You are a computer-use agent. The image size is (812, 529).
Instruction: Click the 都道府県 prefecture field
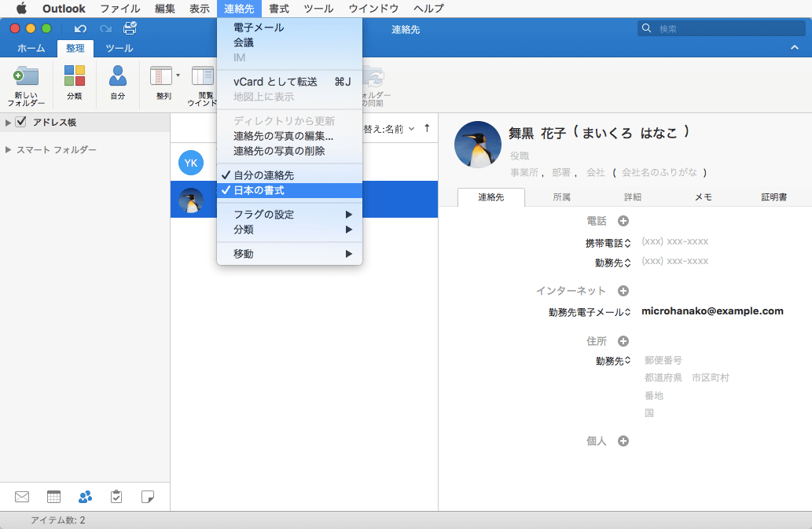click(663, 378)
